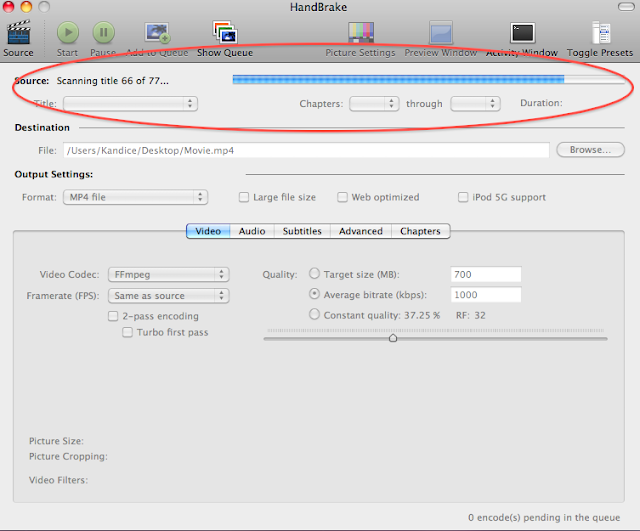640x531 pixels.
Task: Open the Chapters through end dropdown
Action: coord(476,104)
